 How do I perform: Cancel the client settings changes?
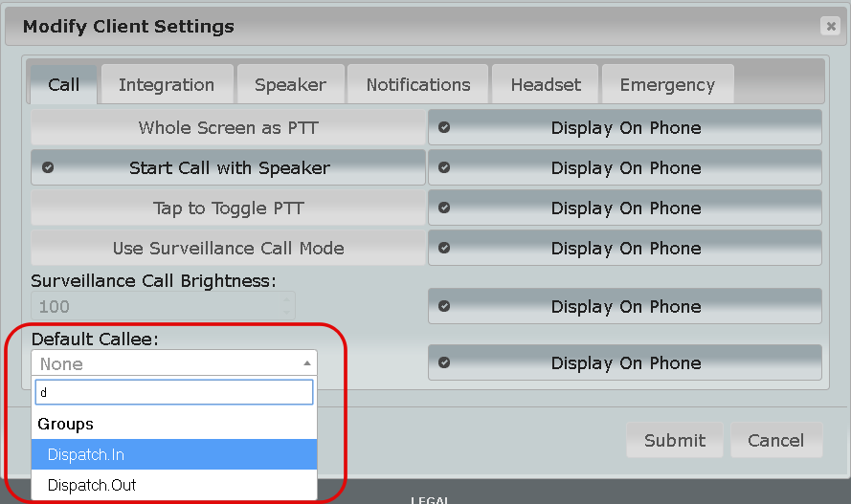(x=776, y=441)
